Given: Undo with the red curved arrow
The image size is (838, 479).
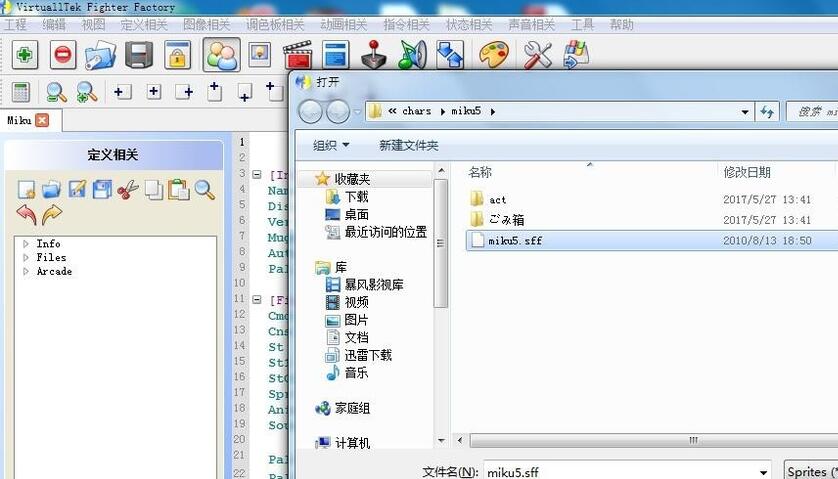Looking at the screenshot, I should click(x=26, y=214).
